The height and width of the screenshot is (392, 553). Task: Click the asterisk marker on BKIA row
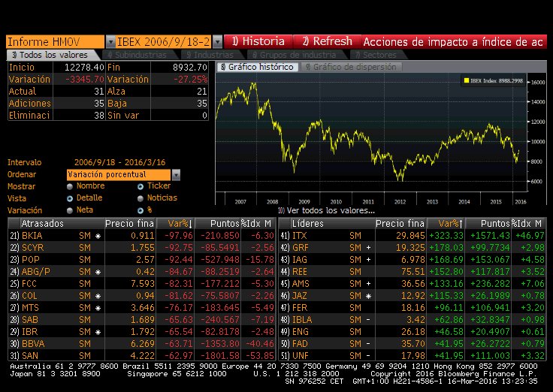click(98, 236)
